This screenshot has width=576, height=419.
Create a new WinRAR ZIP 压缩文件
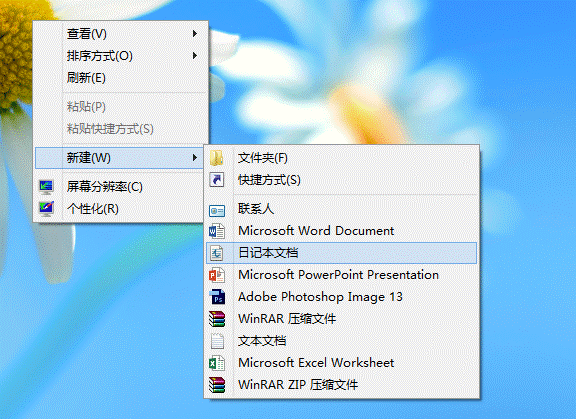tap(342, 385)
